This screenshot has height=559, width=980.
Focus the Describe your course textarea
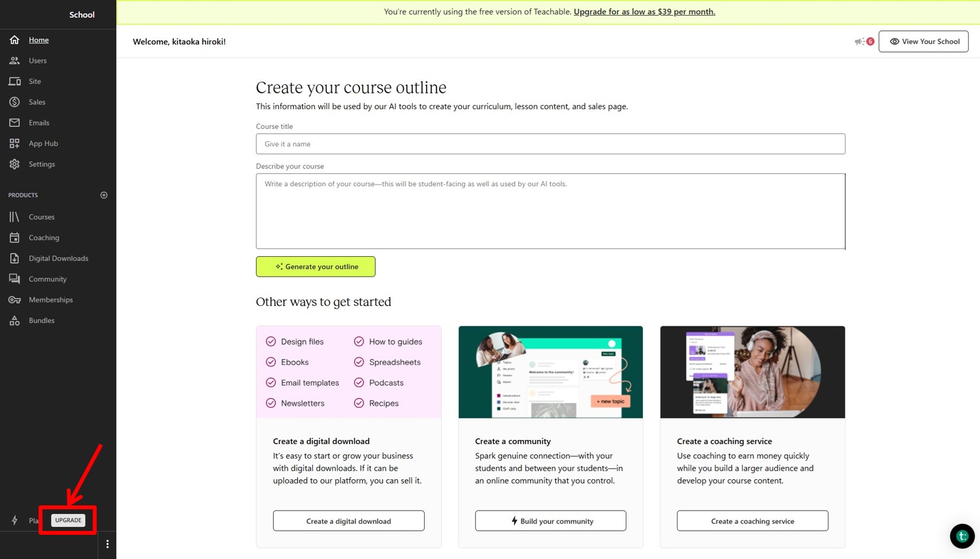[x=550, y=211]
